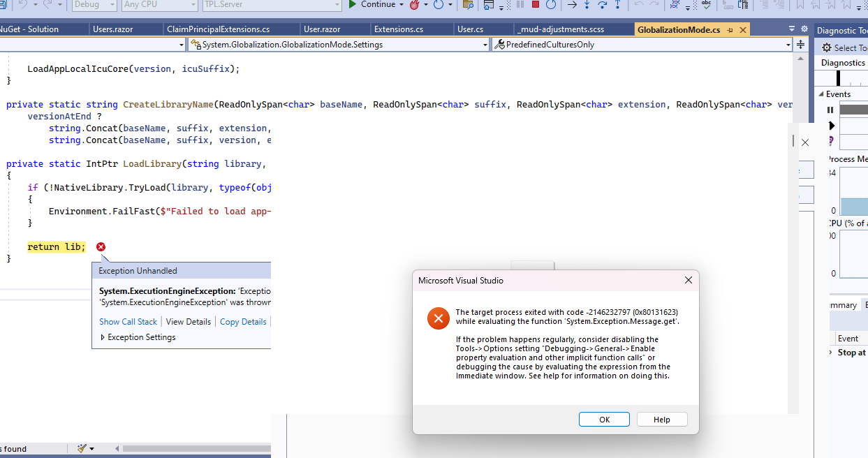Open the Any CPU platform dropdown
Image resolution: width=868 pixels, height=458 pixels.
coord(159,5)
